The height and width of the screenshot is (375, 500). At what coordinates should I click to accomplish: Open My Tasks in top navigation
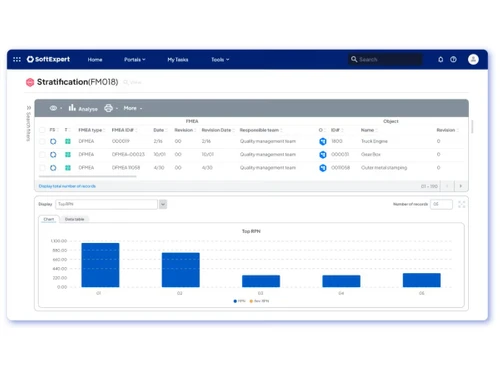click(178, 59)
